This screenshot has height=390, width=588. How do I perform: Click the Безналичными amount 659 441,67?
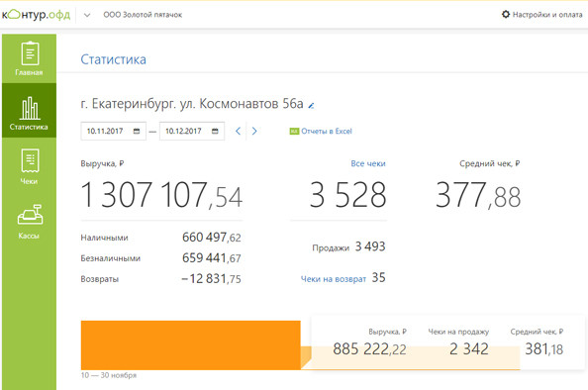click(x=212, y=258)
